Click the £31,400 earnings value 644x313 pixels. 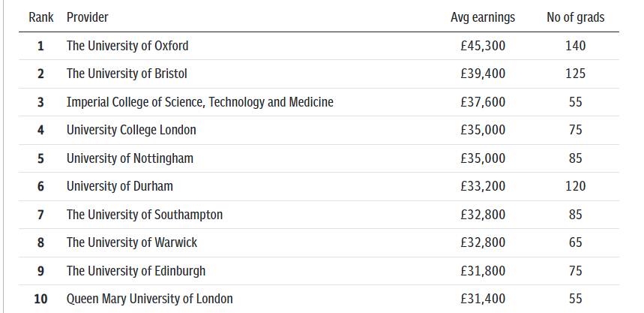(483, 299)
